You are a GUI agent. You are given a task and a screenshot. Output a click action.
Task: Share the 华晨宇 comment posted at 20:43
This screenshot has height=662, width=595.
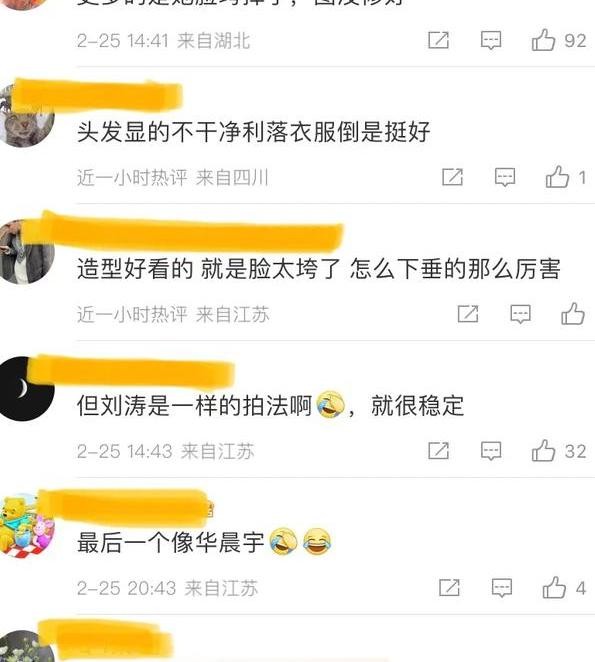click(449, 587)
